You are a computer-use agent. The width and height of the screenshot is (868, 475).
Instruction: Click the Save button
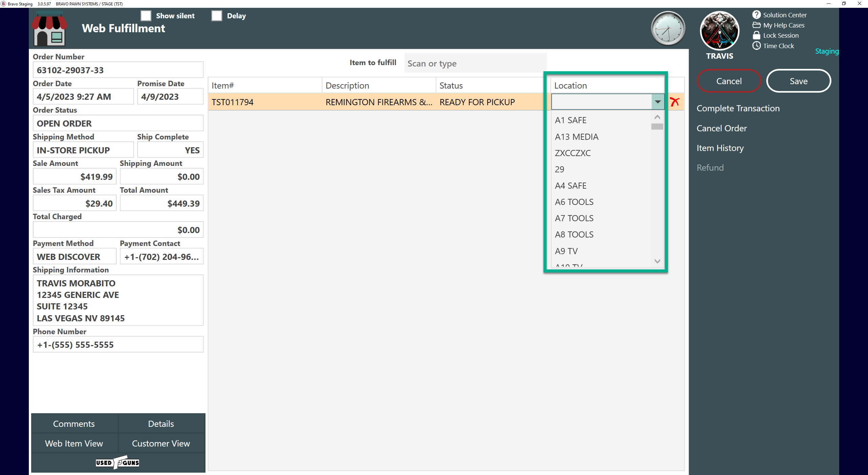coord(799,81)
